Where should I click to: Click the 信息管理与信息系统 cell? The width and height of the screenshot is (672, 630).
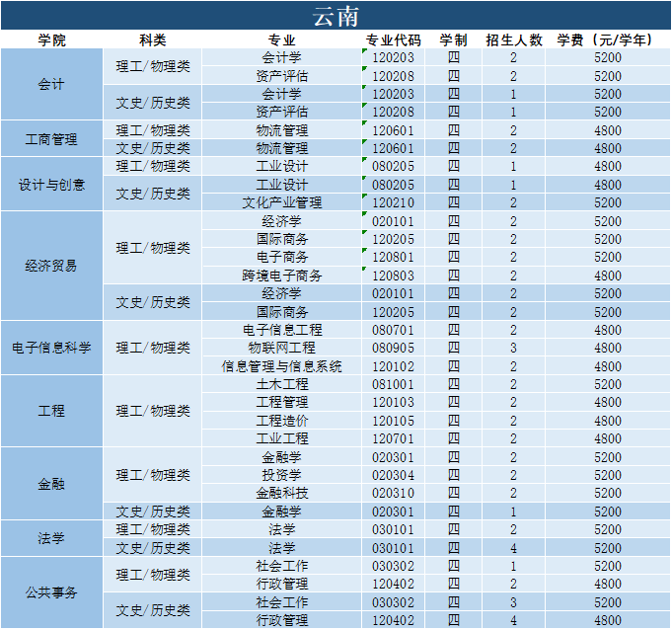(x=282, y=366)
